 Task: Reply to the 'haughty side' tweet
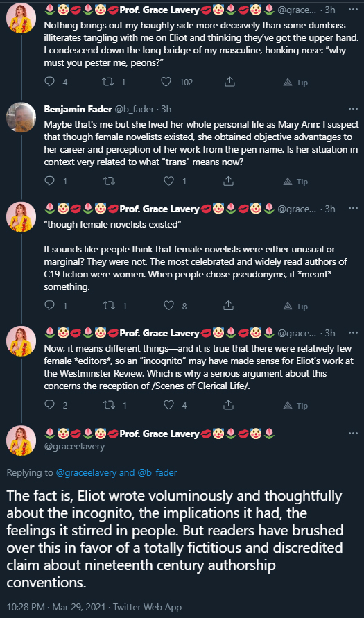50,82
